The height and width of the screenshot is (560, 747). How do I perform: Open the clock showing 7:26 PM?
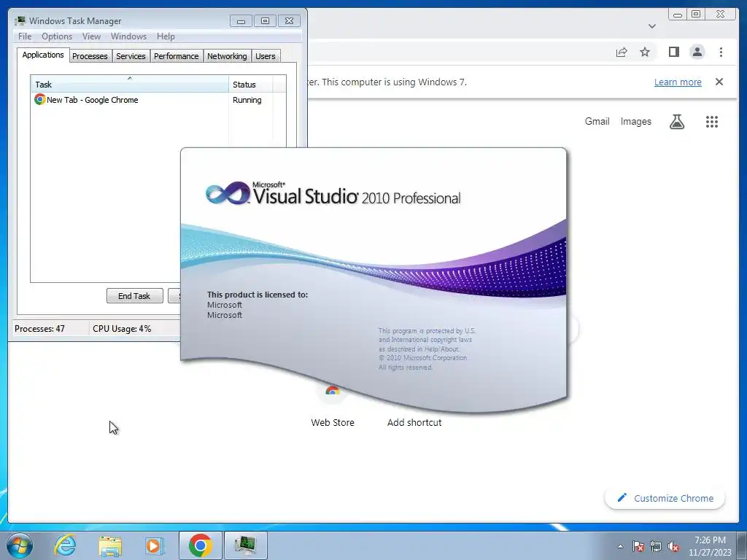click(710, 546)
